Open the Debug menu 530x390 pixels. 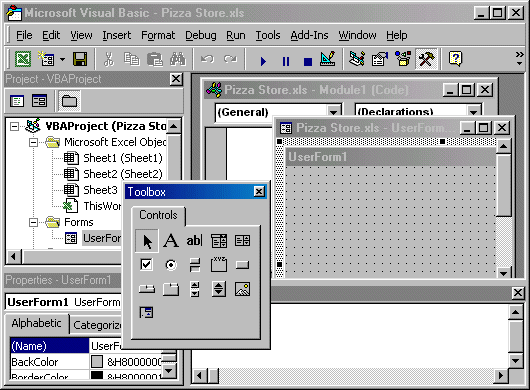200,35
